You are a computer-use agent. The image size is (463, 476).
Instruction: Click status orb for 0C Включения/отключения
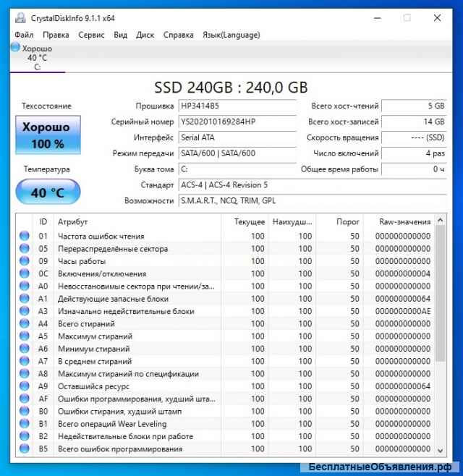25,273
